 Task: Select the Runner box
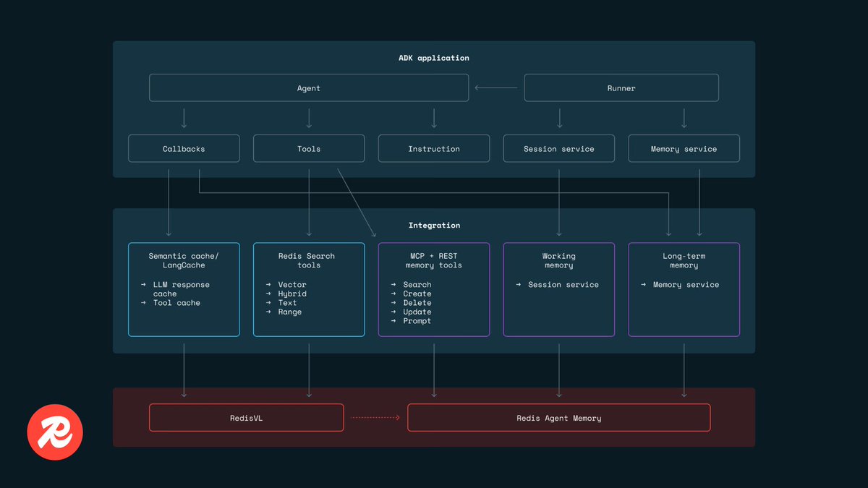click(621, 88)
